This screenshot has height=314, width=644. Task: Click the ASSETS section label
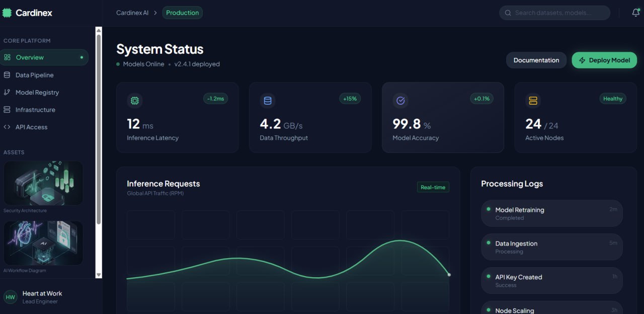click(14, 152)
